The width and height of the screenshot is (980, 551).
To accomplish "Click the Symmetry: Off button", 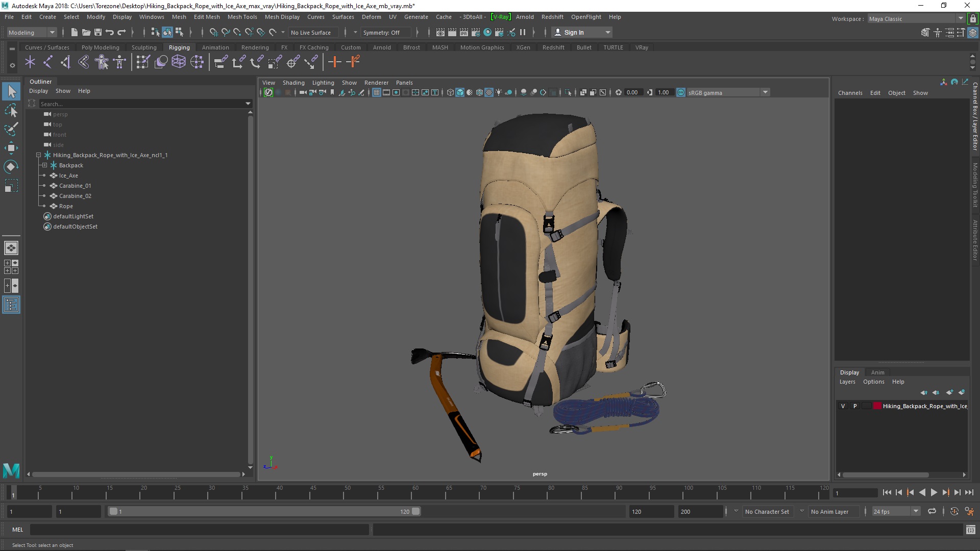I will click(x=385, y=32).
